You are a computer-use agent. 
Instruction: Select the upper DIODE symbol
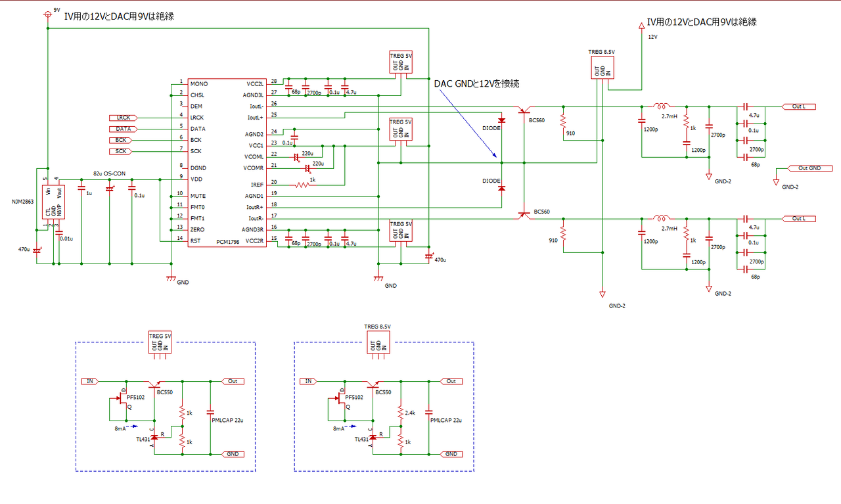tap(501, 122)
